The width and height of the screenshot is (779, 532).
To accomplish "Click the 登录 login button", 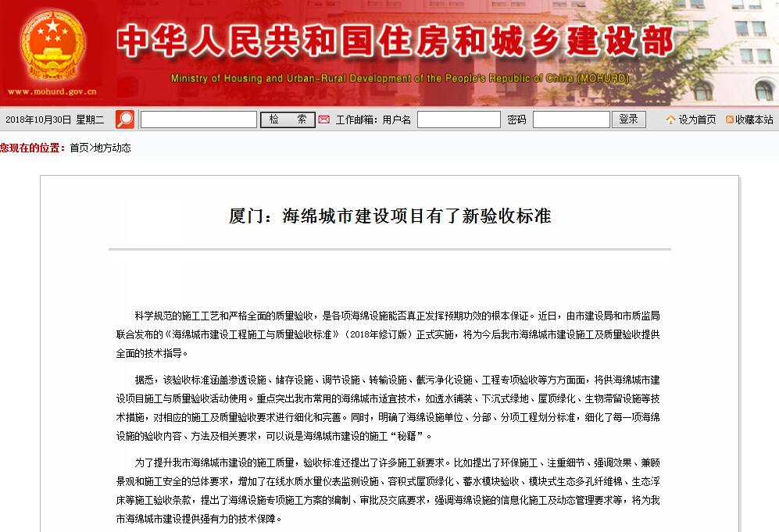I will click(x=628, y=120).
